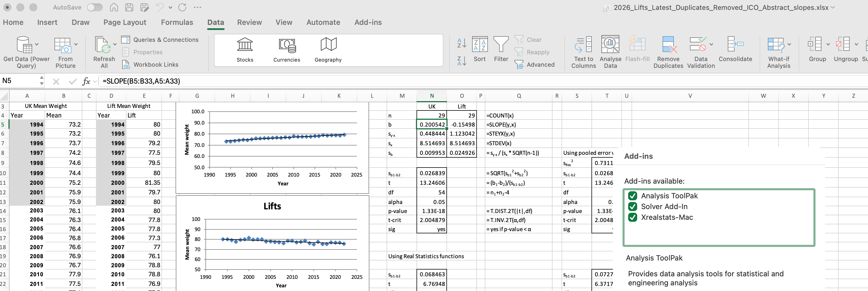Open Data Validation
Image resolution: width=868 pixels, height=291 pixels.
click(x=701, y=52)
